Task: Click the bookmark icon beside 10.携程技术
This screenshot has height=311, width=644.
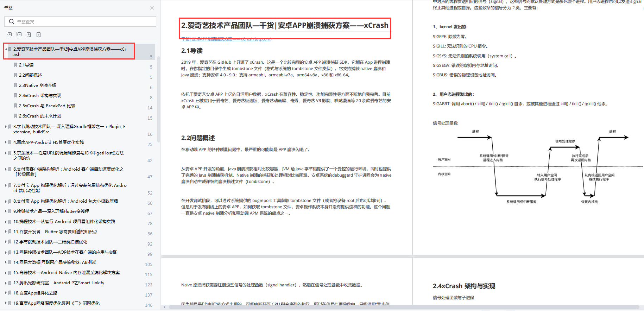Action: pos(10,221)
